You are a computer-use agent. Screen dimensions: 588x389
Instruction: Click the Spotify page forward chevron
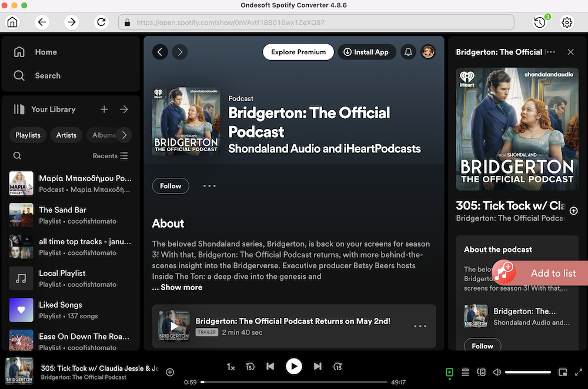pos(180,52)
